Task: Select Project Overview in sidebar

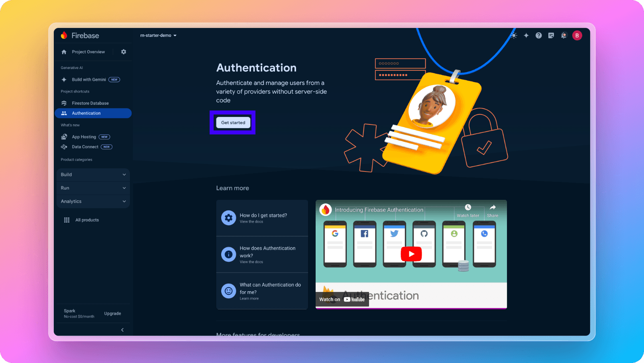Action: point(88,52)
